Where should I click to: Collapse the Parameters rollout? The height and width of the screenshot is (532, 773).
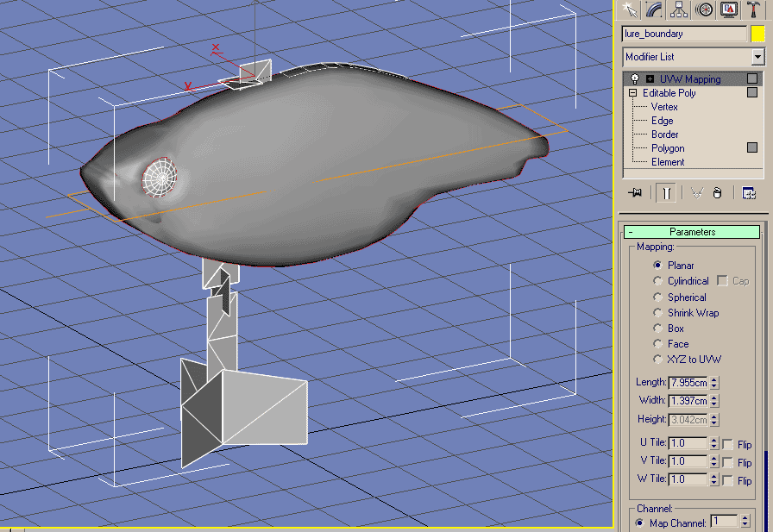[x=692, y=232]
